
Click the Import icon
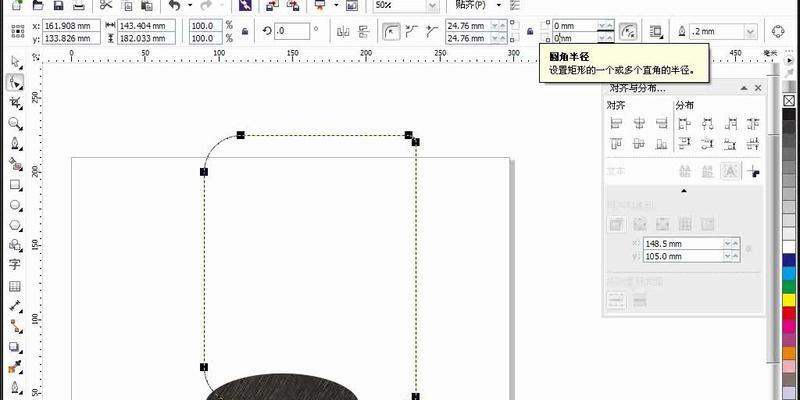tap(273, 6)
